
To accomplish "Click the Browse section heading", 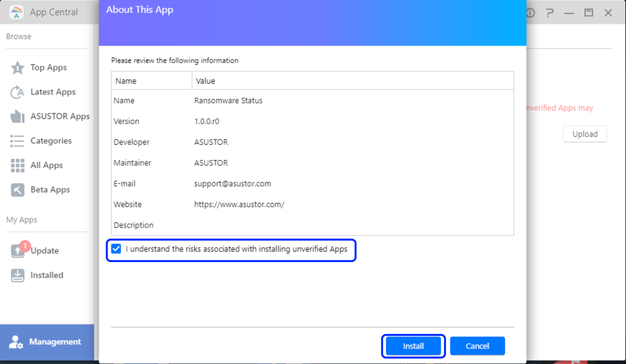I will pos(19,36).
